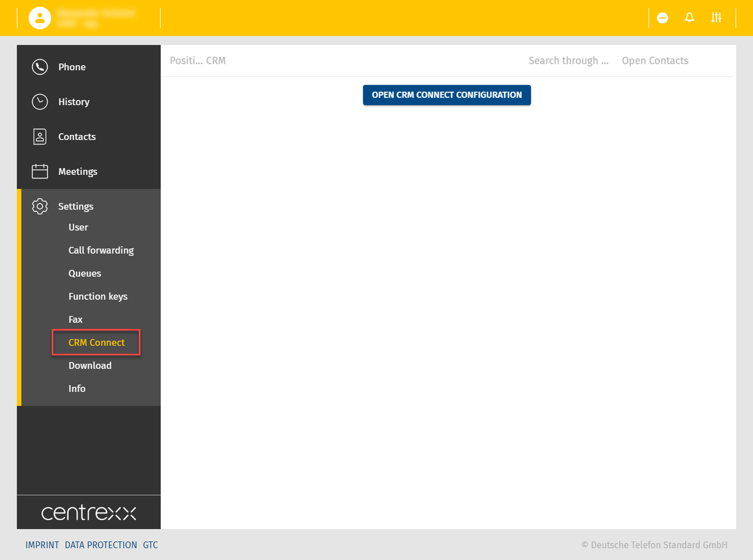Follow the Imprint footer link
The image size is (753, 560).
point(42,545)
